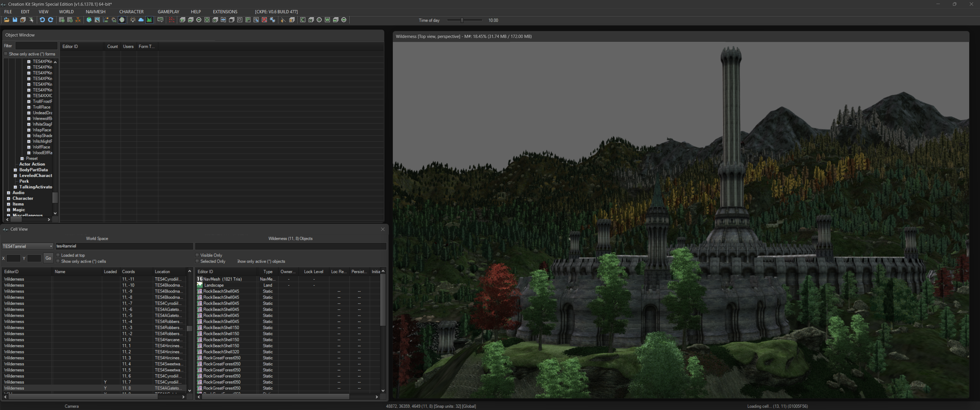Click the X coordinate input field
This screenshot has width=980, height=410.
(x=13, y=258)
